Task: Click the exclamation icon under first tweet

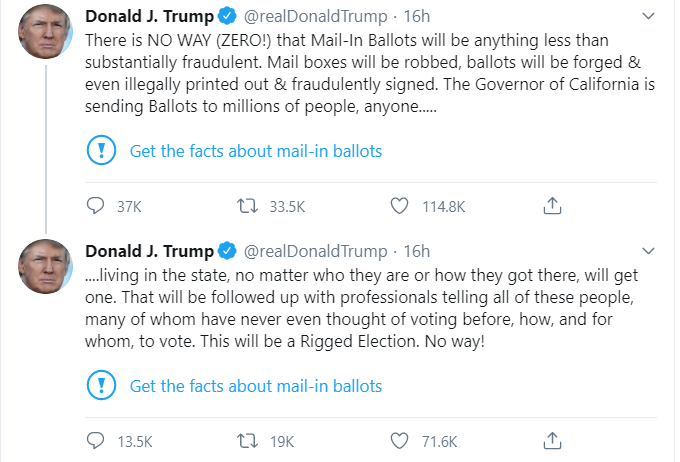Action: click(101, 150)
